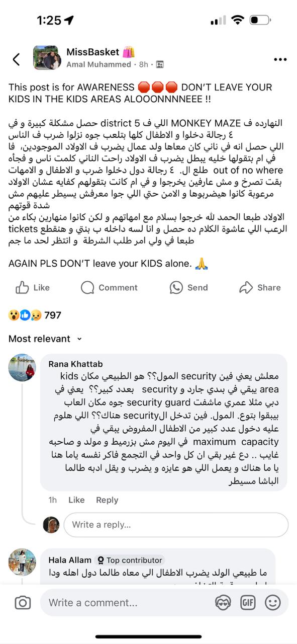Open the emoji picker beside the comment field
297x644 pixels.
tap(272, 603)
